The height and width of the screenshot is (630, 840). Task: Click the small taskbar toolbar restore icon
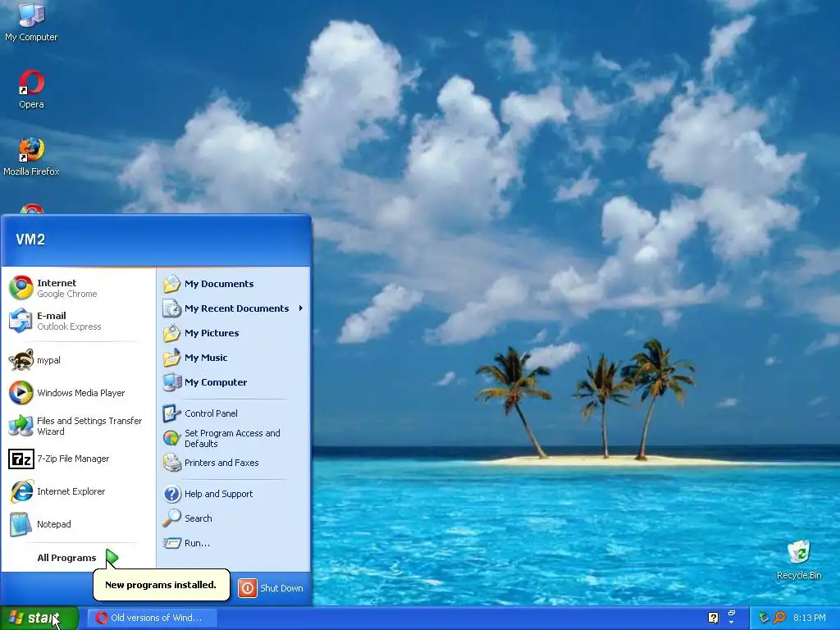(x=731, y=613)
